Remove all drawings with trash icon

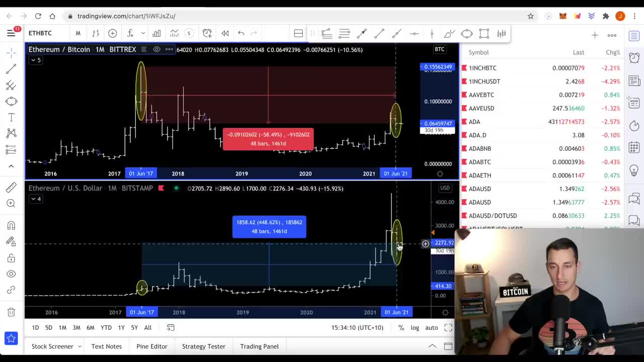pyautogui.click(x=11, y=312)
